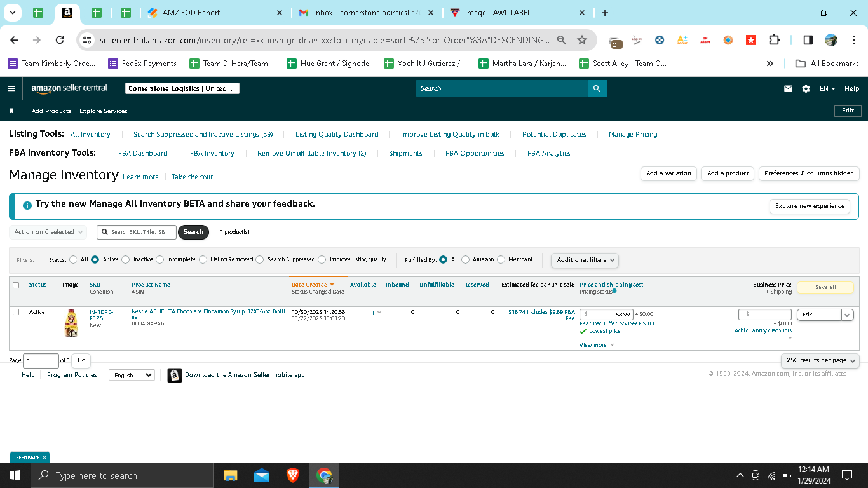Select the All status radio button
This screenshot has height=488, width=868.
click(x=73, y=259)
